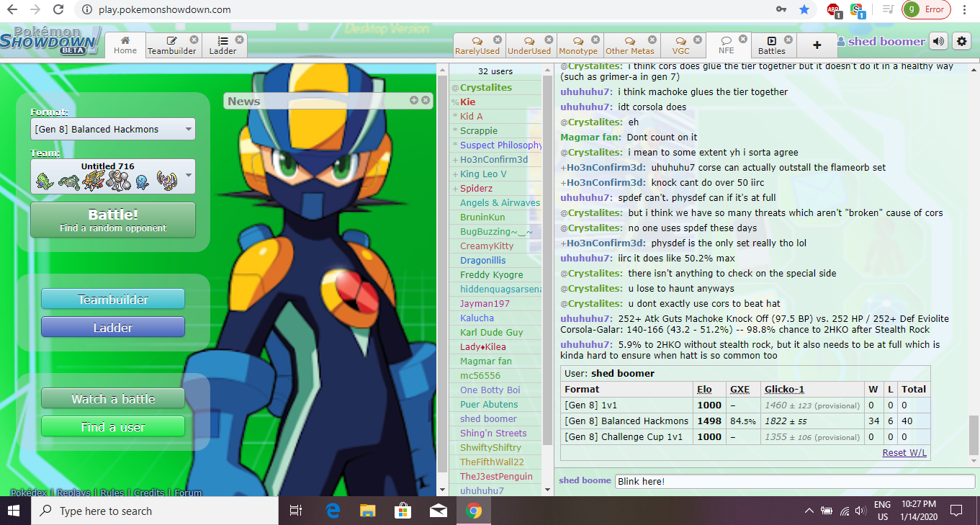Close the Battles tab
This screenshot has width=980, height=525.
[x=788, y=40]
